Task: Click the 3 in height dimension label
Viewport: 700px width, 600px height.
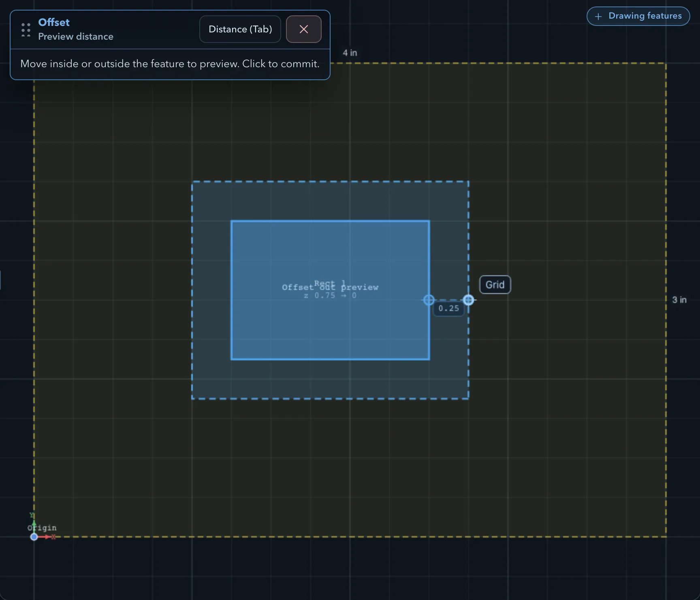Action: [679, 300]
